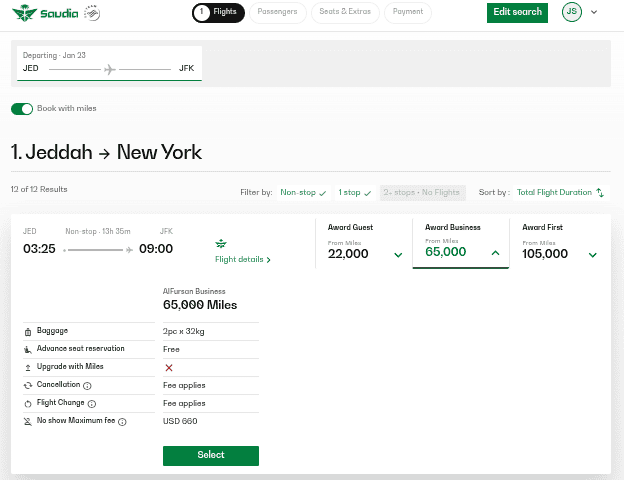Click the Flight Change icon

coord(28,404)
